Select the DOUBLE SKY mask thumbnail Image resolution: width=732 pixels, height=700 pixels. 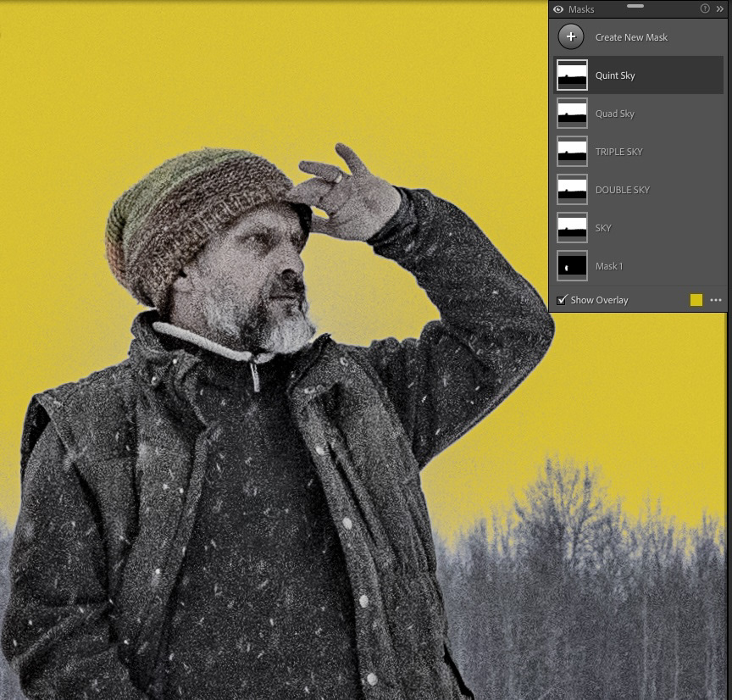point(573,190)
